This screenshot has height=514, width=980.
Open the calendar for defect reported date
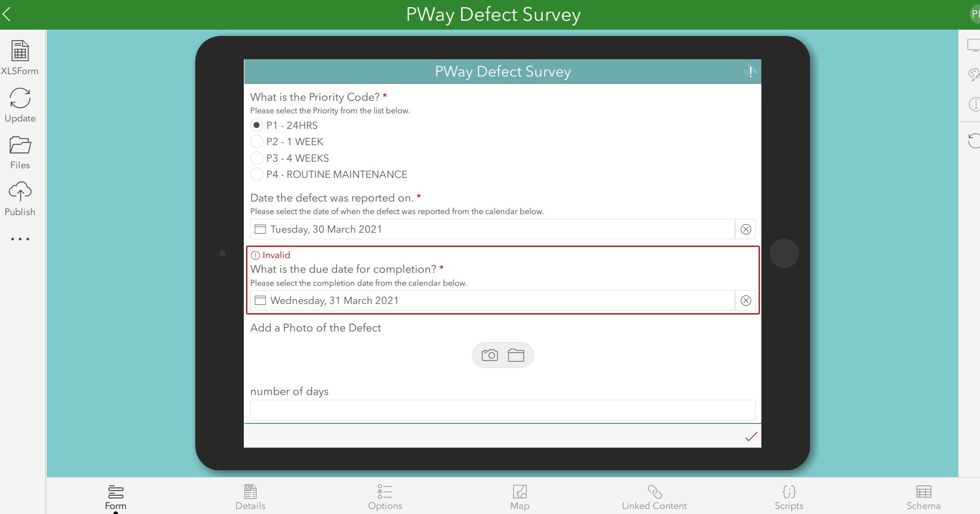[x=260, y=229]
